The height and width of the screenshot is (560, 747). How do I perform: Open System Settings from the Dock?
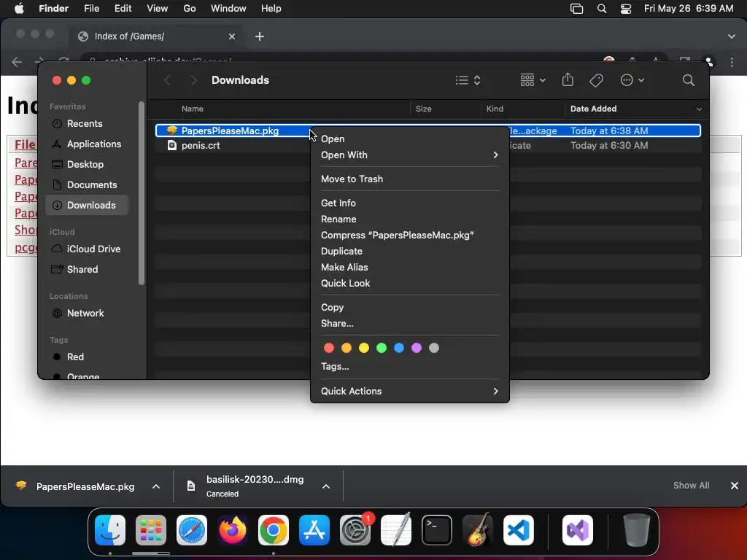(x=355, y=530)
